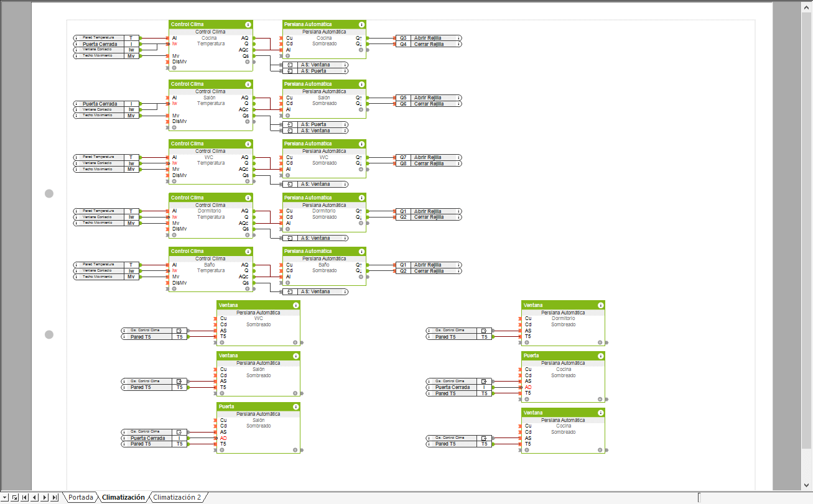Click the upper gray circle marker on left margin

[49, 194]
